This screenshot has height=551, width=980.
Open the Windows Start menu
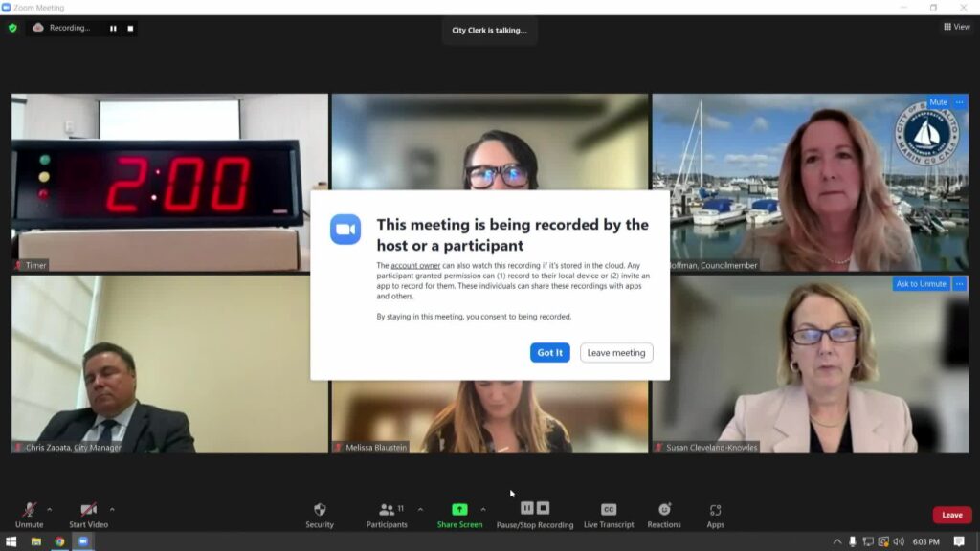point(11,541)
